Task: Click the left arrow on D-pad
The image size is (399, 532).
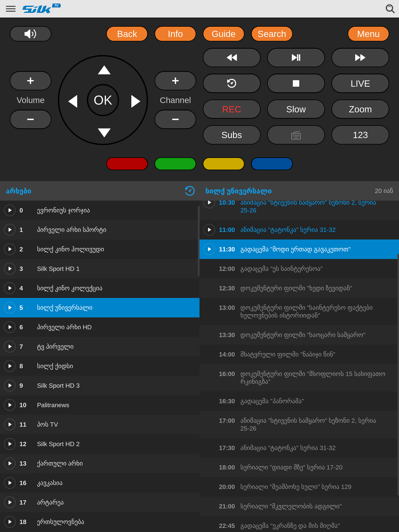Action: (73, 101)
